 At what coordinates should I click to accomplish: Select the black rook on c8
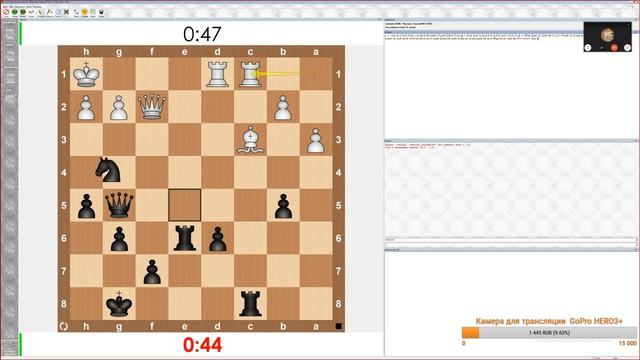250,304
